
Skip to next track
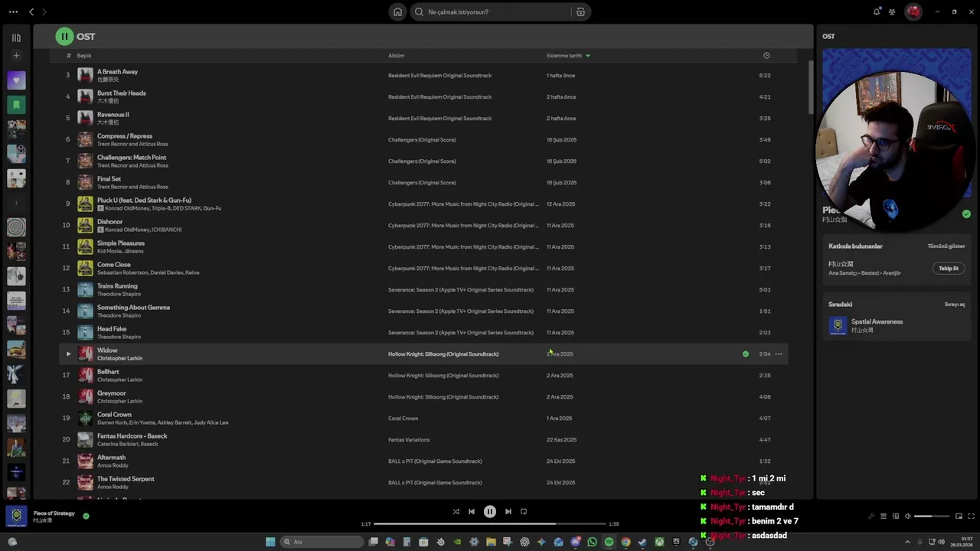tap(508, 511)
